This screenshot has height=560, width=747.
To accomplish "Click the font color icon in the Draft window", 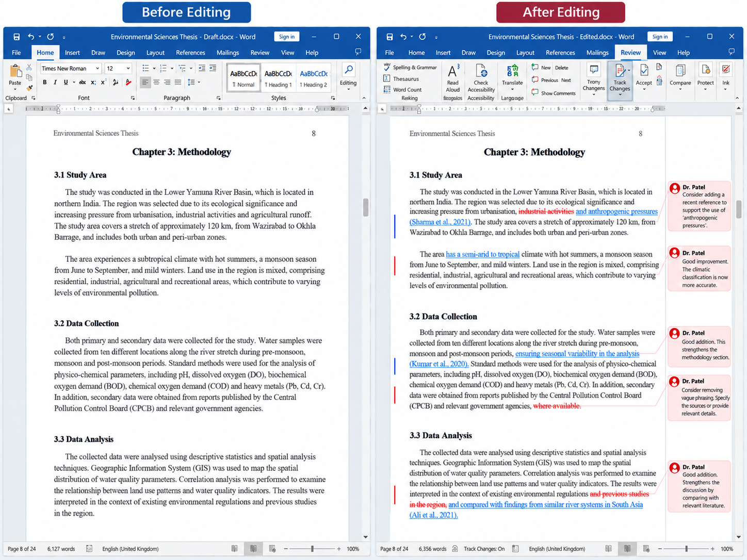I will click(x=128, y=83).
